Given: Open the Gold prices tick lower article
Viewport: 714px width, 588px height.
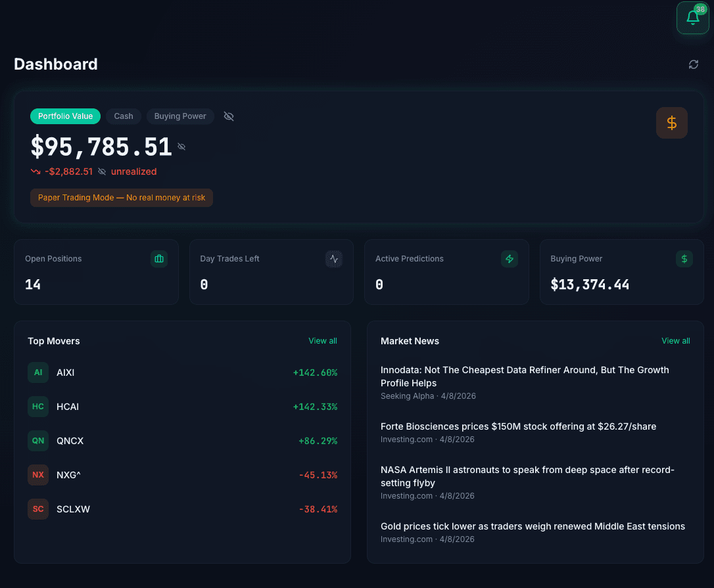Looking at the screenshot, I should point(533,526).
